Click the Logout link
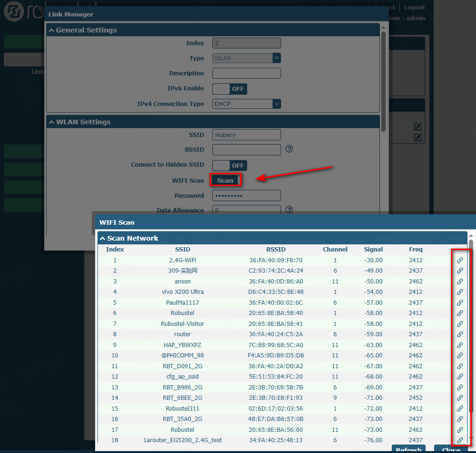 point(414,8)
